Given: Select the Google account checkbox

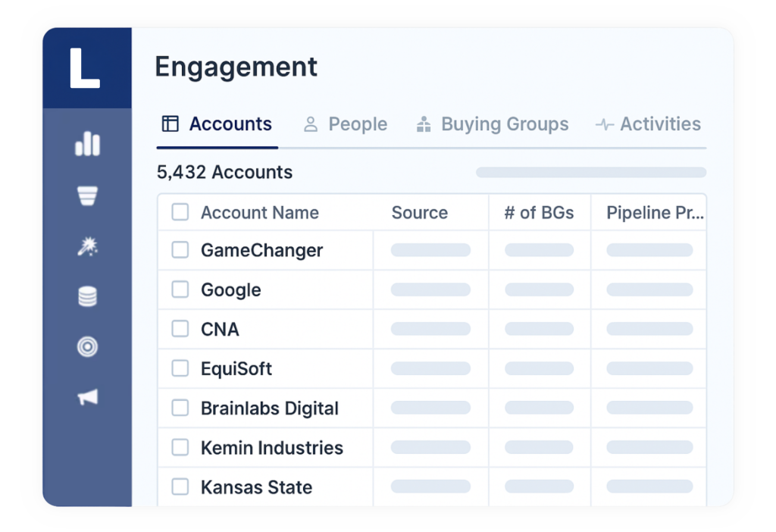Looking at the screenshot, I should [x=180, y=289].
